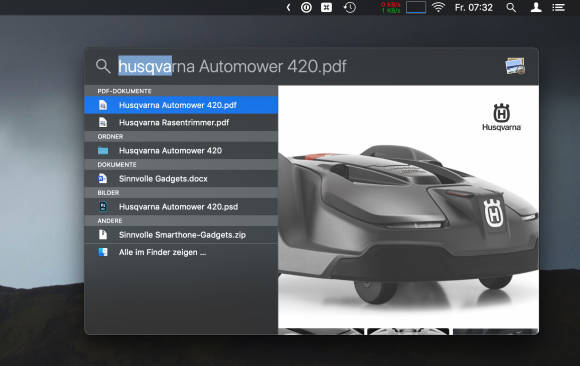The height and width of the screenshot is (366, 580).
Task: Click the PDF icon beside Husqvarna Rasentrimmer.pdf
Action: click(103, 122)
